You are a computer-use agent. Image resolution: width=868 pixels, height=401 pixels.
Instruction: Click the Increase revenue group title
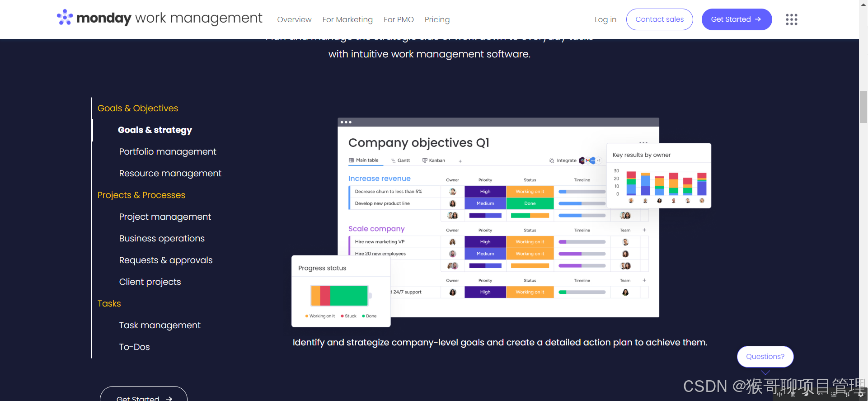[380, 179]
